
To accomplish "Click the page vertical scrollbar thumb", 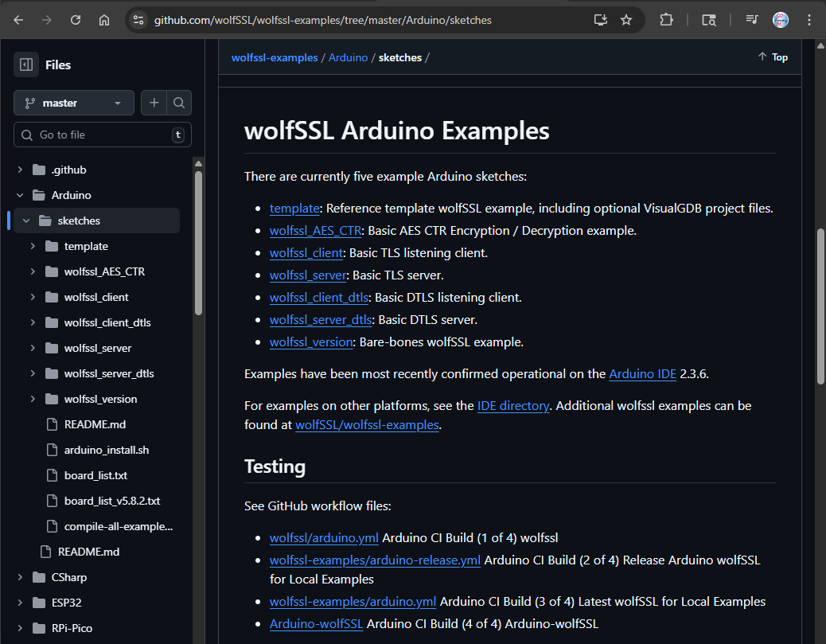I will coord(820,306).
